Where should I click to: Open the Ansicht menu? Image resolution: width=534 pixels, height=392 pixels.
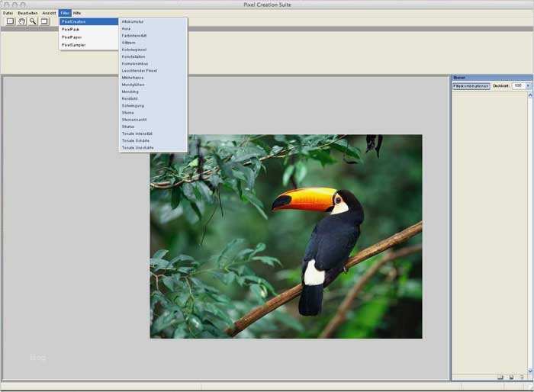point(49,13)
